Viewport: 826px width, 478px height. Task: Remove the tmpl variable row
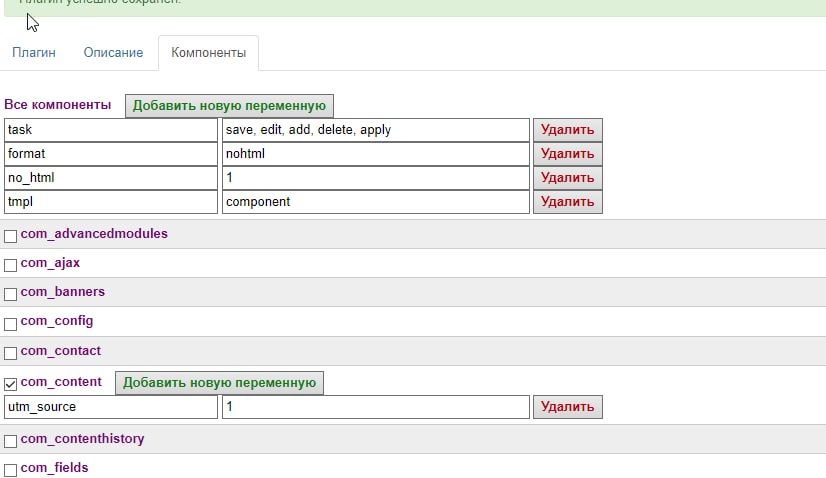(567, 202)
